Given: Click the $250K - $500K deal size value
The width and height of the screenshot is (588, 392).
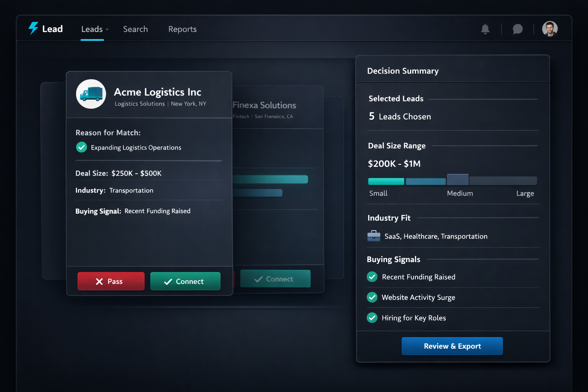Looking at the screenshot, I should pos(137,173).
